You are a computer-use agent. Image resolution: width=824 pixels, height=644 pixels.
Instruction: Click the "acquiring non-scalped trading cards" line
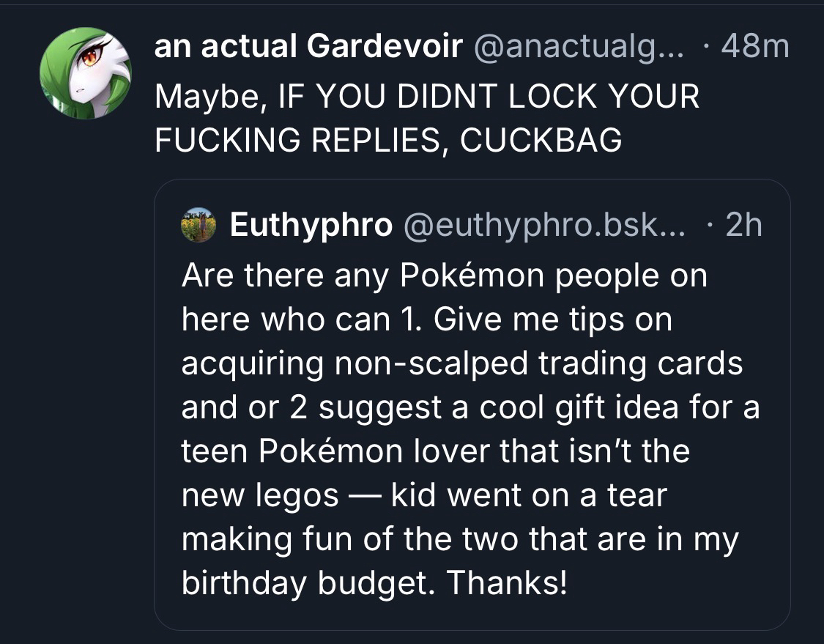pyautogui.click(x=461, y=363)
